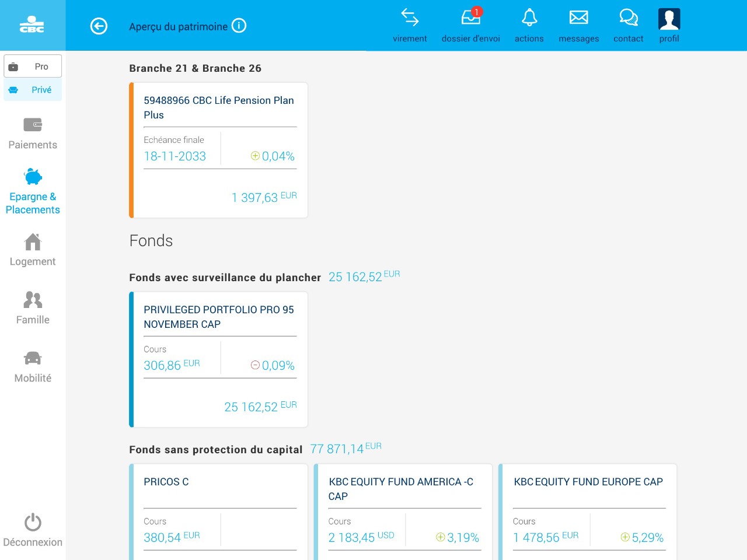Open the info icon next to Aperçu du patrimoine
This screenshot has width=747, height=560.
239,26
